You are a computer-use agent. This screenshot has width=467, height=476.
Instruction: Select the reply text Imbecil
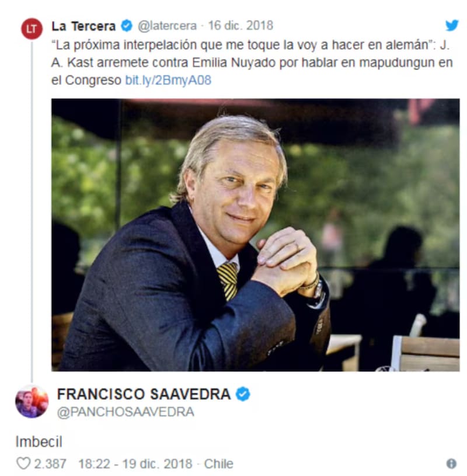[x=39, y=442]
